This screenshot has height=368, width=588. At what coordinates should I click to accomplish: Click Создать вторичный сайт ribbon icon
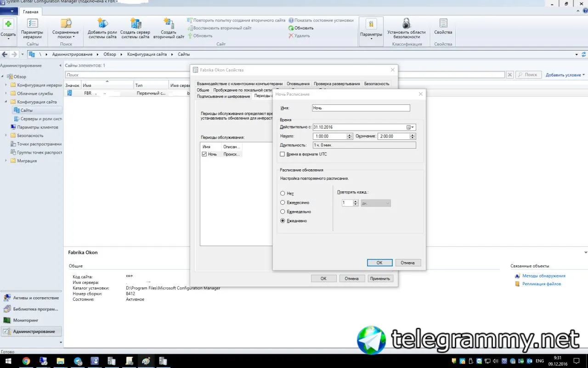click(169, 29)
